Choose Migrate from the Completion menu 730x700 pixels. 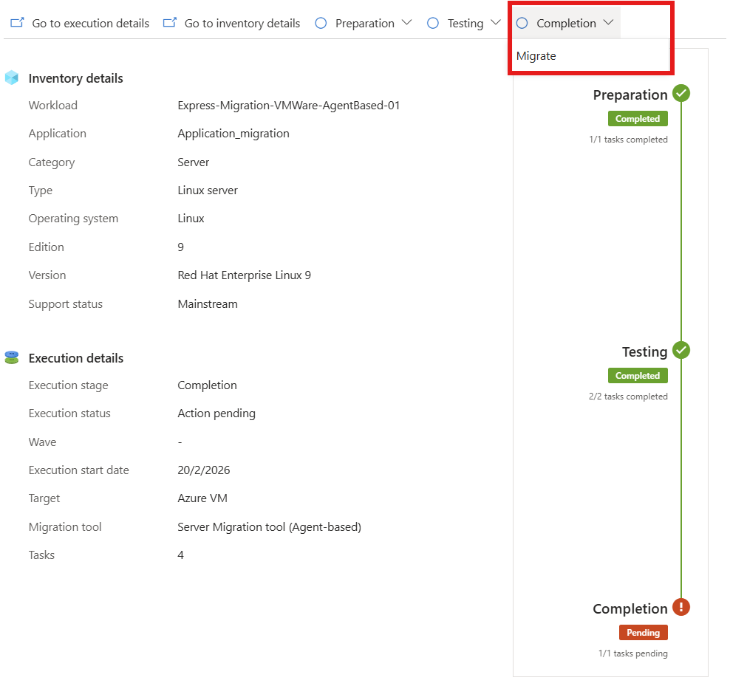(536, 56)
